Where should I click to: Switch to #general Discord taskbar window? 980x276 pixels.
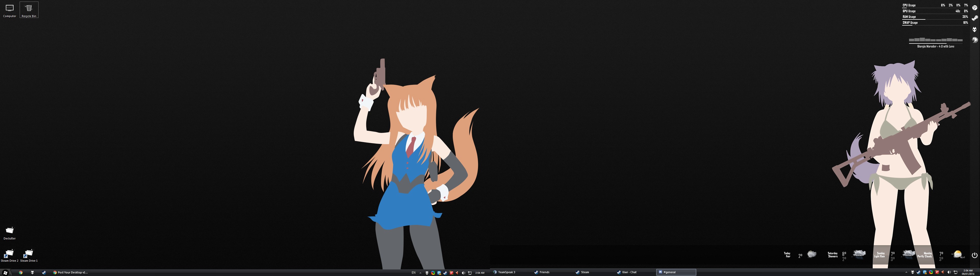pyautogui.click(x=676, y=272)
